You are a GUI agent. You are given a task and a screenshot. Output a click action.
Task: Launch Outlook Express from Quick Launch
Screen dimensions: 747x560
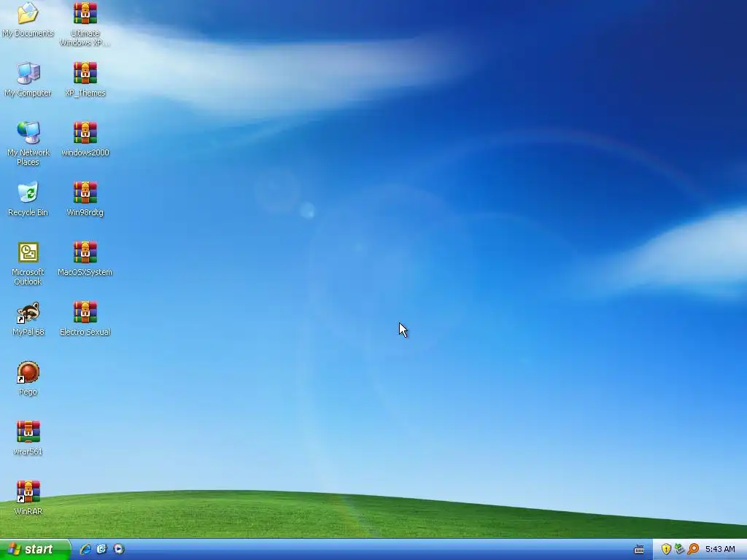(x=102, y=549)
